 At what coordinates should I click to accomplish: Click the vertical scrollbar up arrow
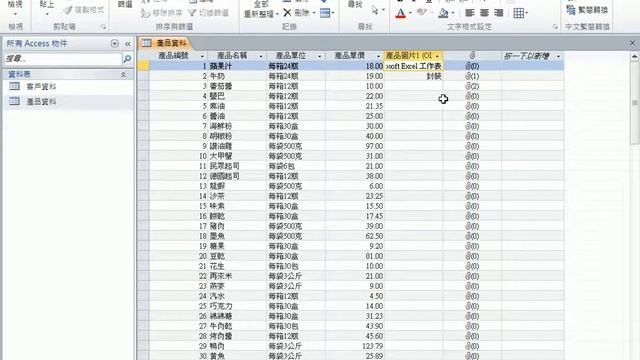[635, 57]
